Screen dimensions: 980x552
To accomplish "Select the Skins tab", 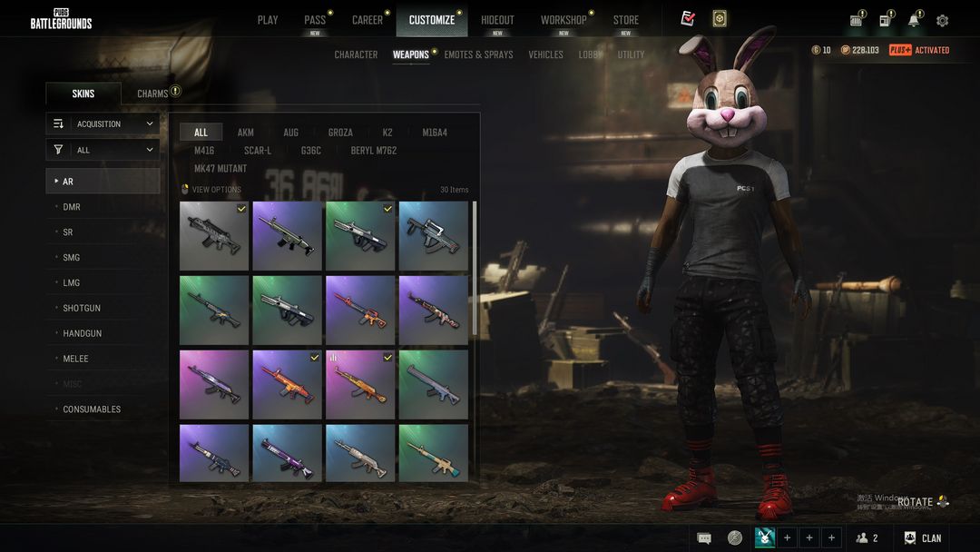I will click(83, 94).
